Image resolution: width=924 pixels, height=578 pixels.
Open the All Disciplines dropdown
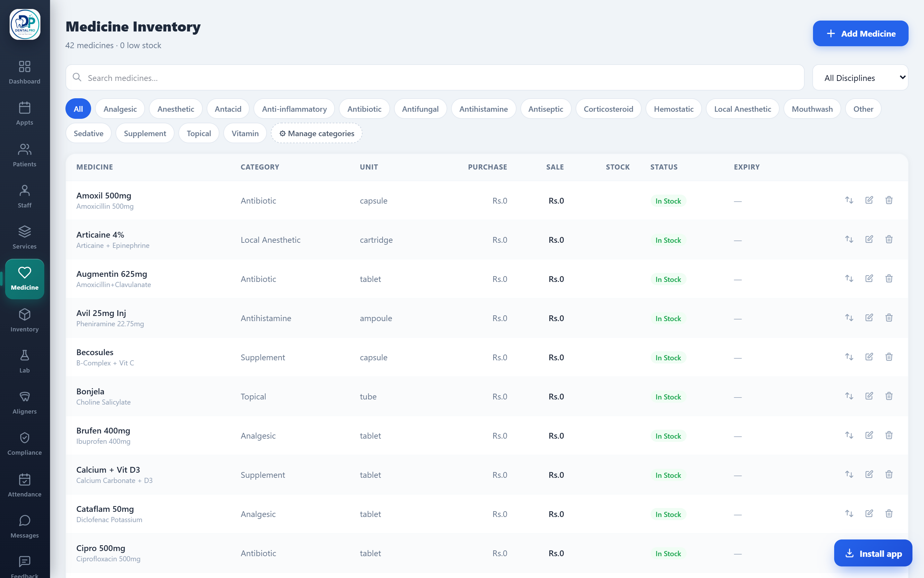click(860, 78)
